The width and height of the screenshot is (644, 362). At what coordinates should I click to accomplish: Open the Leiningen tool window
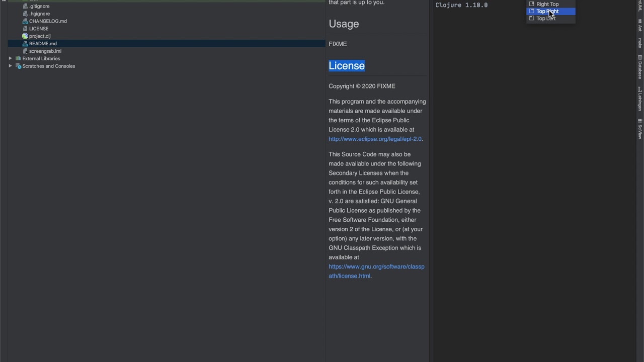(x=640, y=98)
